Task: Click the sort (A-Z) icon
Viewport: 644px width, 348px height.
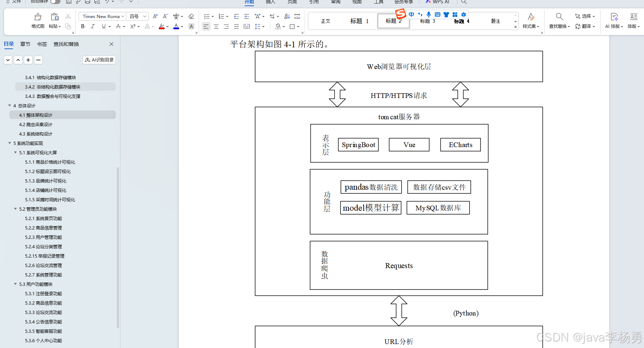Action: (287, 16)
